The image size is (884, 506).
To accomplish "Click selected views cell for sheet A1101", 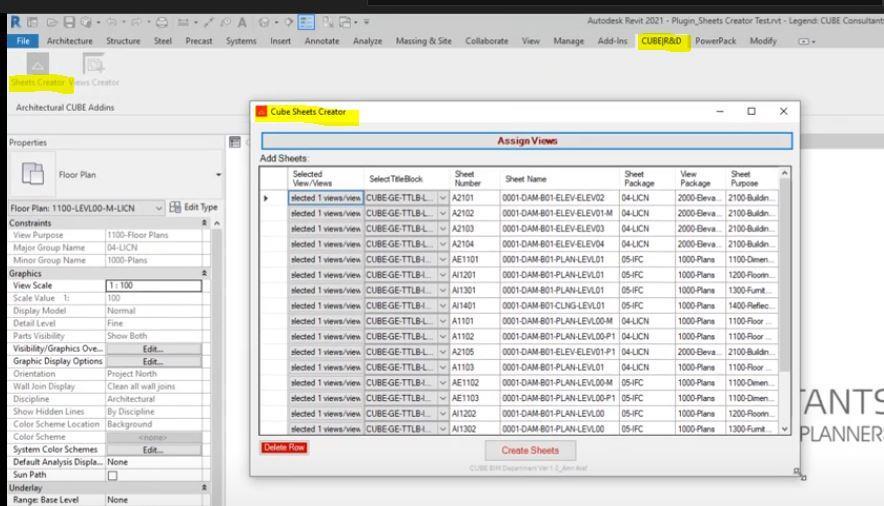I will pyautogui.click(x=325, y=321).
